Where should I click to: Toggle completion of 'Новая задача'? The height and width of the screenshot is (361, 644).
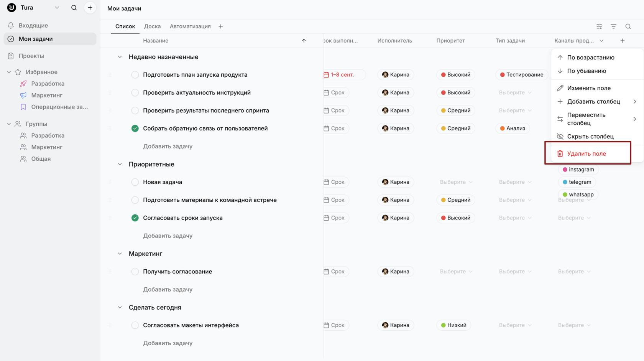coord(135,182)
